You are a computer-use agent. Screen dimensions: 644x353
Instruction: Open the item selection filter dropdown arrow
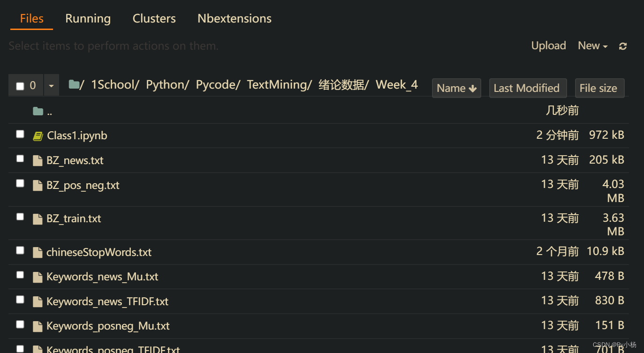(52, 85)
